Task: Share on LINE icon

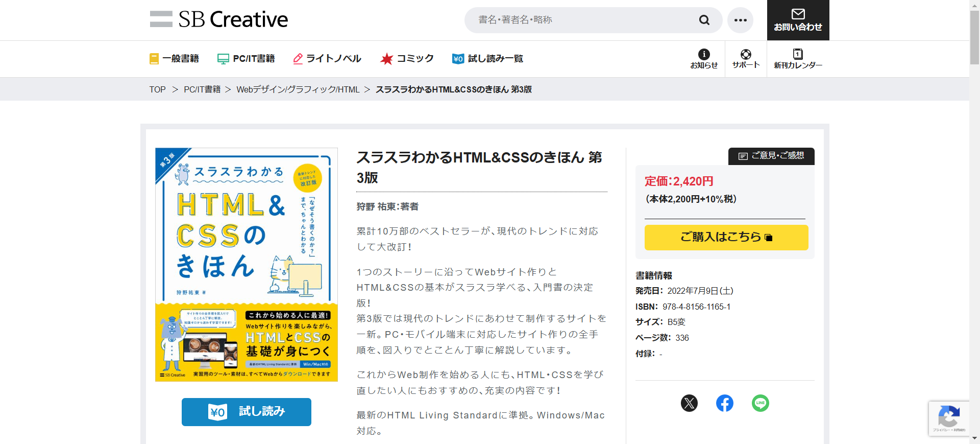Action: (x=761, y=403)
